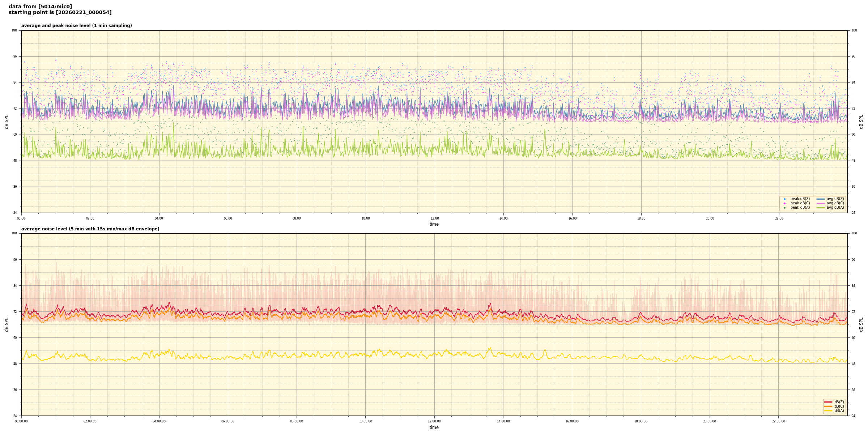
Task: Click the 12:00 tick label on upper chart
Action: (434, 218)
